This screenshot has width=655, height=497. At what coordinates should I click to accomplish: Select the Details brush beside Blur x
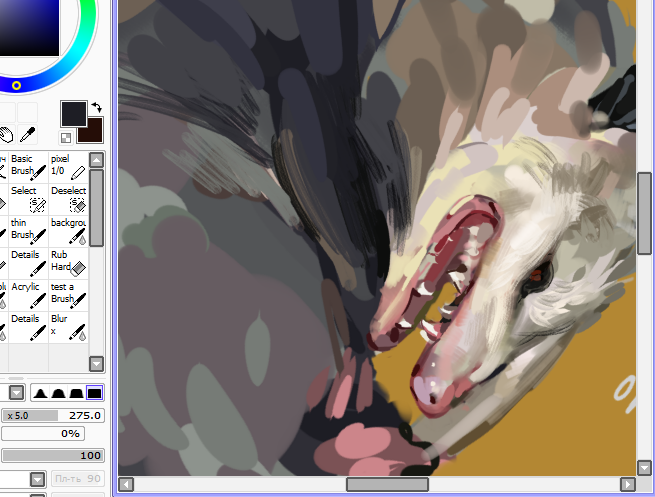28,327
